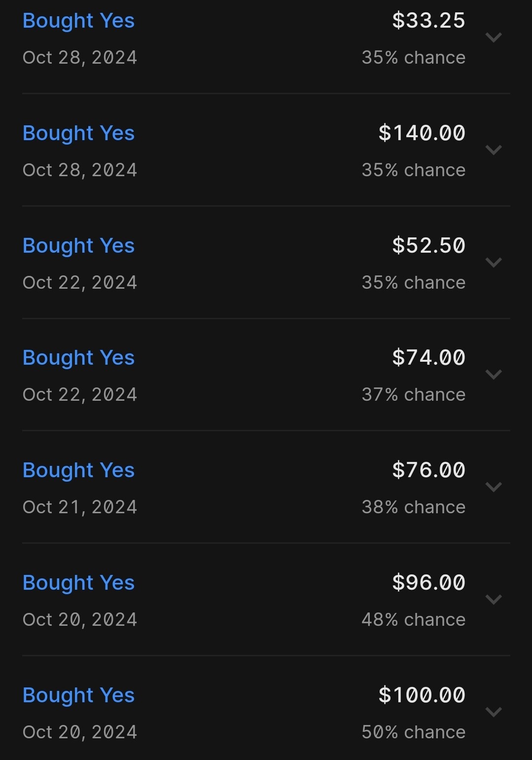Image resolution: width=532 pixels, height=760 pixels.
Task: Click the $76.00 amount
Action: tap(428, 470)
